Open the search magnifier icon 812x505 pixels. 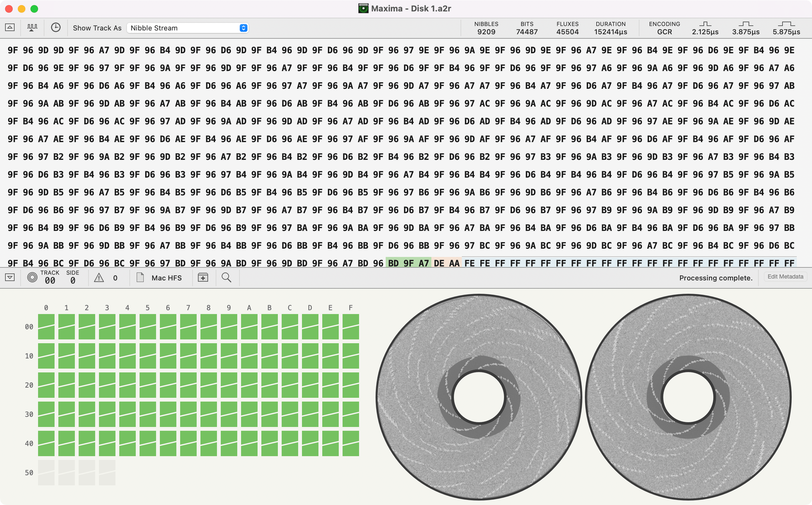[x=227, y=277]
